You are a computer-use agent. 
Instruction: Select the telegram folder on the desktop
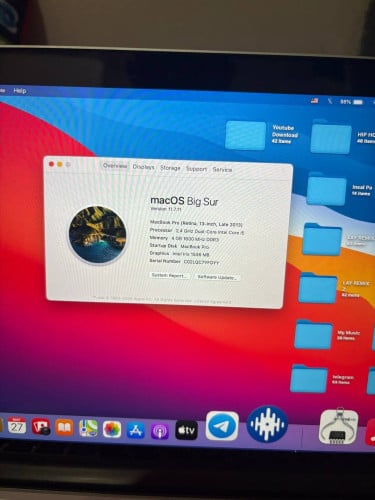pyautogui.click(x=309, y=379)
